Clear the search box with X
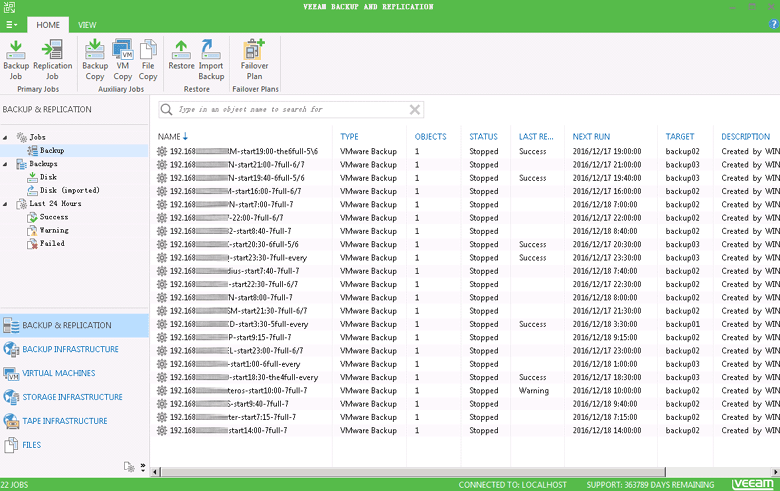This screenshot has height=491, width=780. 414,109
